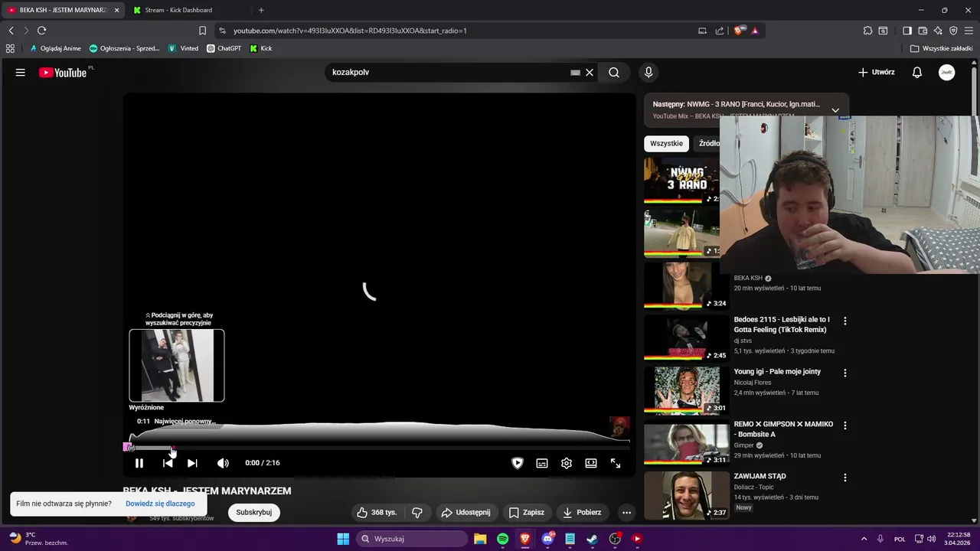Open Spotify from the taskbar

click(502, 539)
